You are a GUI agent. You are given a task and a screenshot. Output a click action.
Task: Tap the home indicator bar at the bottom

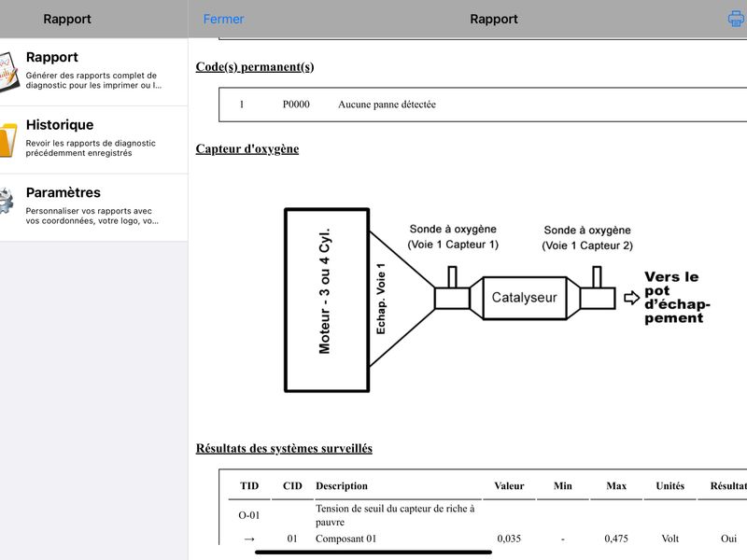373,553
